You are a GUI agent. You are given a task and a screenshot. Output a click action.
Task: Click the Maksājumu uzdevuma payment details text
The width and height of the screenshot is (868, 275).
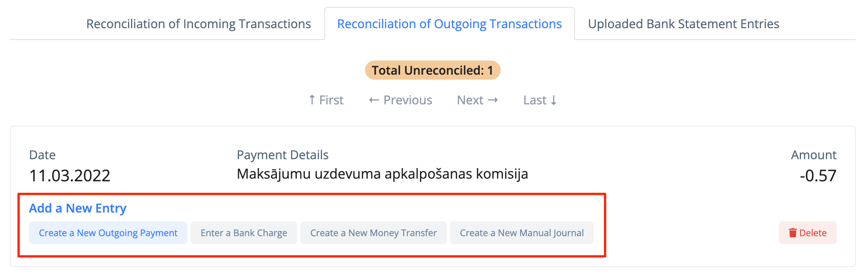point(382,174)
